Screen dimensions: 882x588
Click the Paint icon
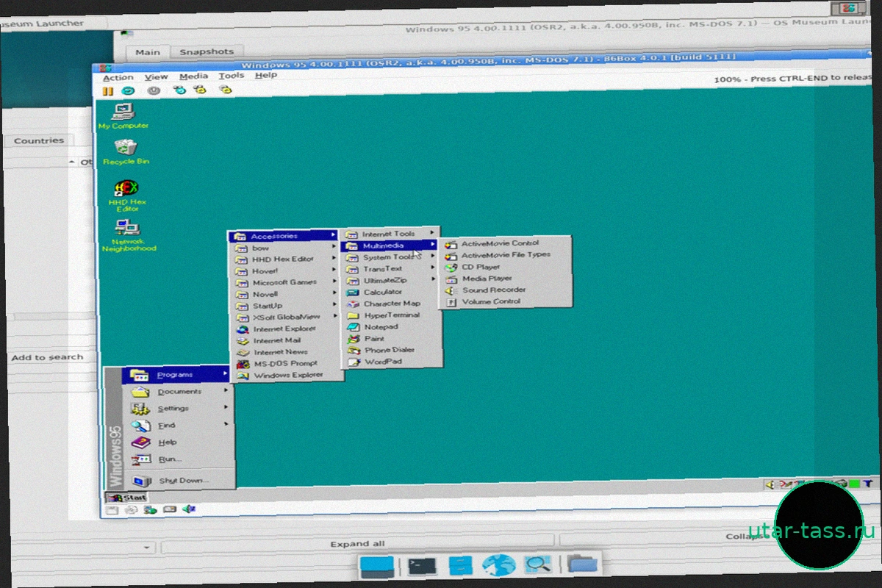click(x=354, y=339)
